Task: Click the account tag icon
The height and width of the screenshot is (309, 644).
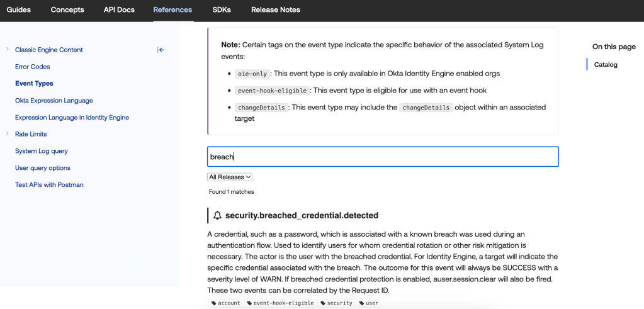Action: tap(213, 303)
